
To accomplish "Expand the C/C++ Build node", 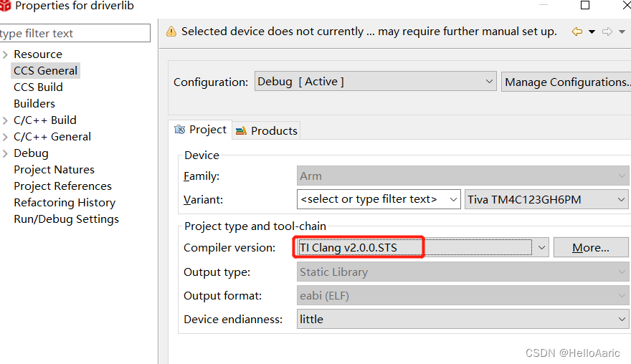I will 6,120.
